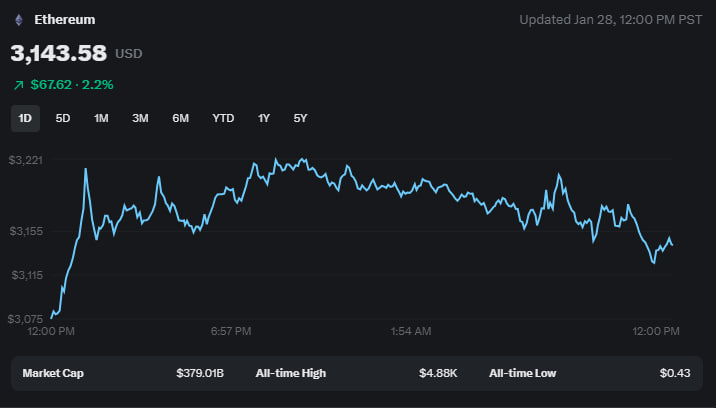This screenshot has height=408, width=716.
Task: Show the YTD price chart
Action: 223,119
